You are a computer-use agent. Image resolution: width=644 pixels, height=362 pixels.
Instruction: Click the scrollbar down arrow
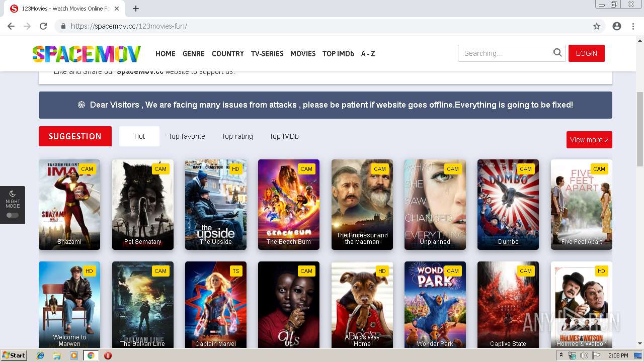pos(640,344)
